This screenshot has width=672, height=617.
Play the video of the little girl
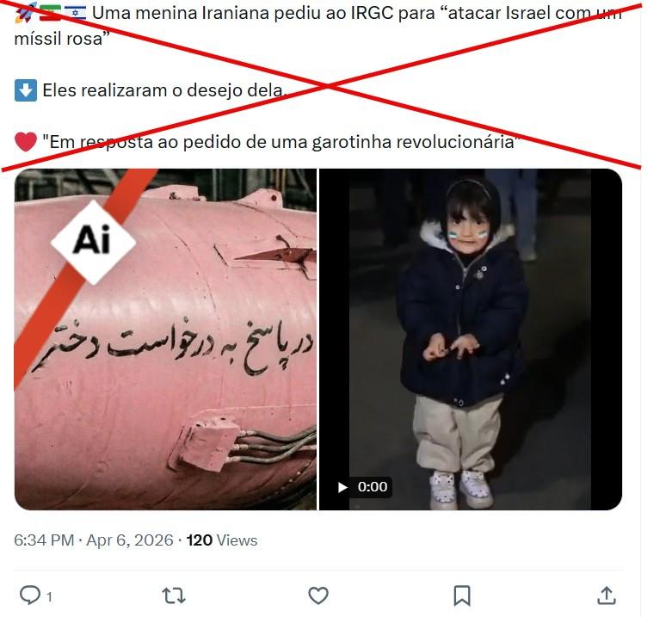pos(470,339)
